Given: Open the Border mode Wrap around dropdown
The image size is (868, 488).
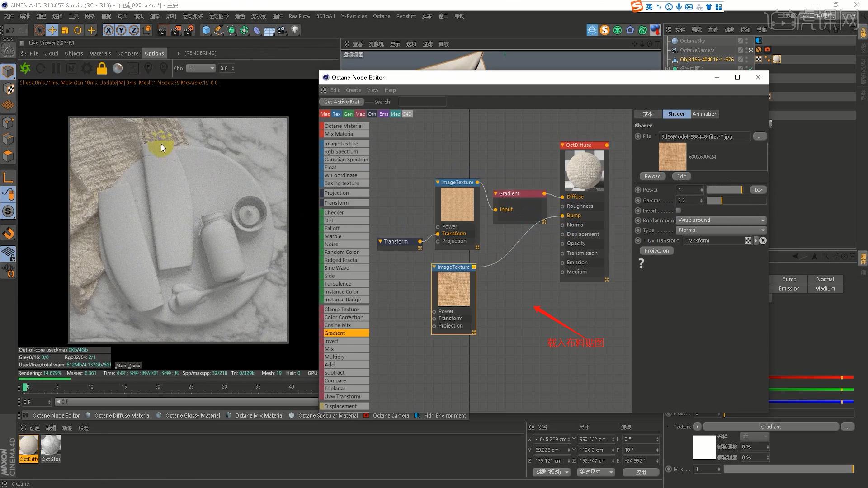Looking at the screenshot, I should [721, 220].
